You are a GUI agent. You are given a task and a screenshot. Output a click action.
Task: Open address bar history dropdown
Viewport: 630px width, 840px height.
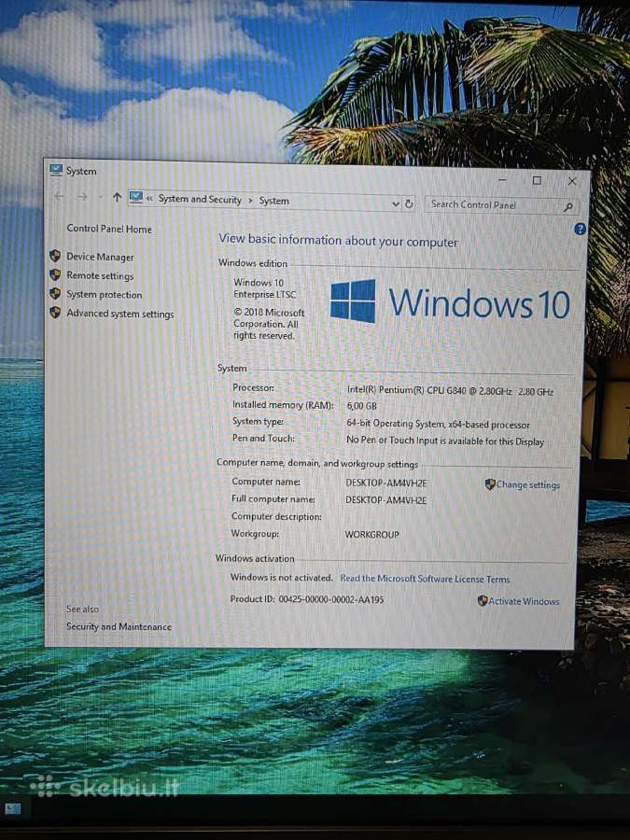coord(396,203)
